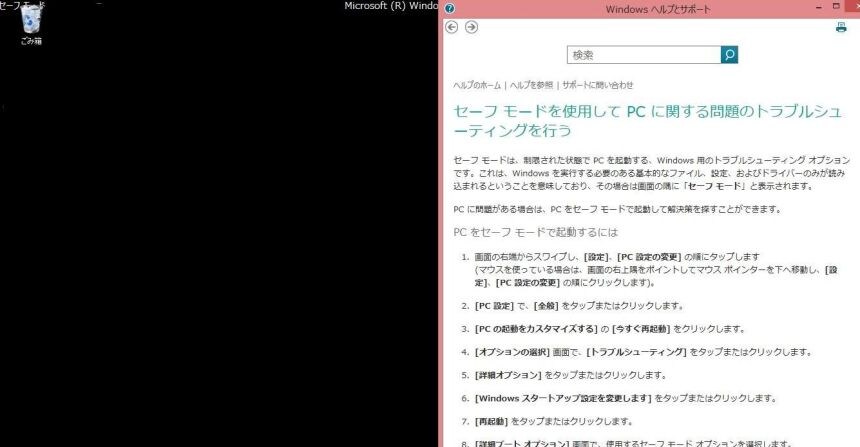Maximize the Windows ヘルプとサポート window
The width and height of the screenshot is (860, 447).
click(836, 7)
